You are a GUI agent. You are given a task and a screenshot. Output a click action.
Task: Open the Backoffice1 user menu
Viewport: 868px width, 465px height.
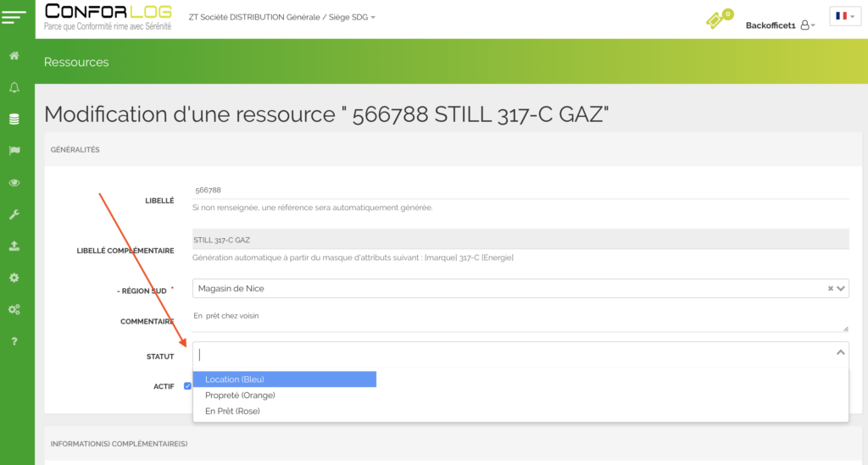click(x=779, y=25)
